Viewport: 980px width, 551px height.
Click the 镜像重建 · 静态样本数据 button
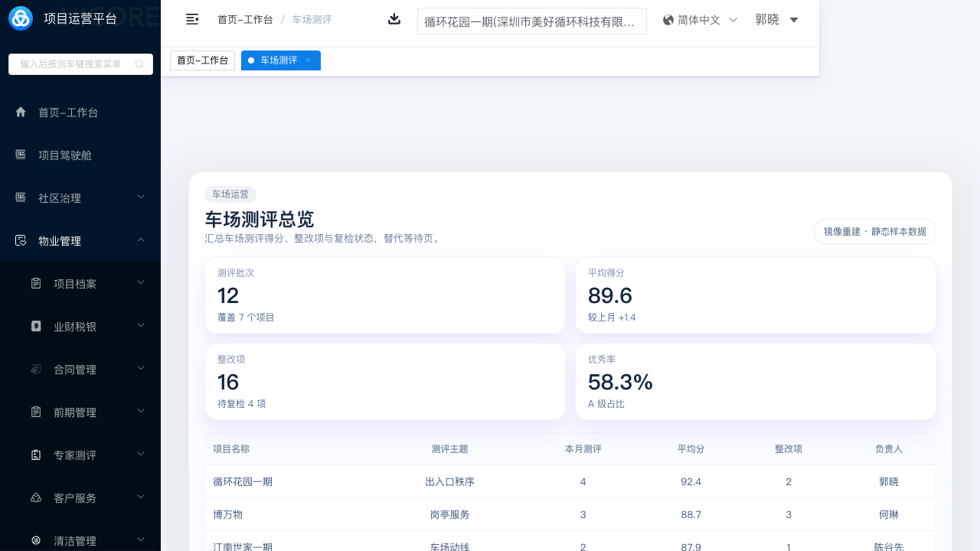pyautogui.click(x=874, y=231)
